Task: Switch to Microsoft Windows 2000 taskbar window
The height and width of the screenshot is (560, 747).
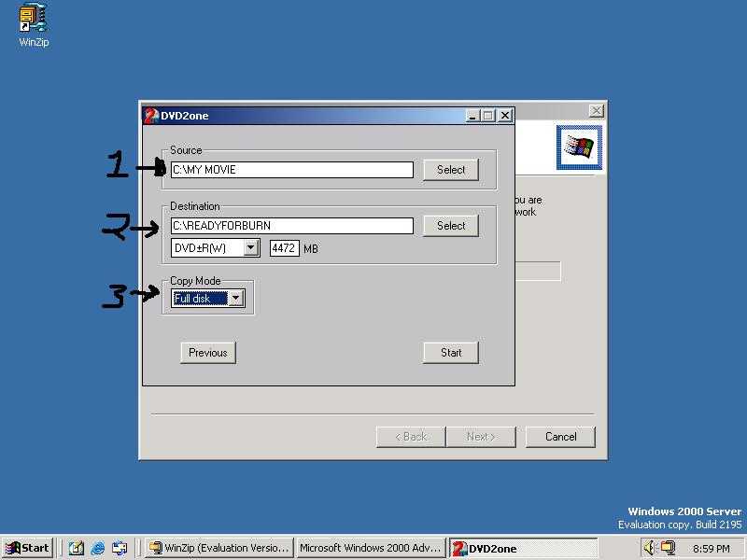Action: (x=371, y=548)
